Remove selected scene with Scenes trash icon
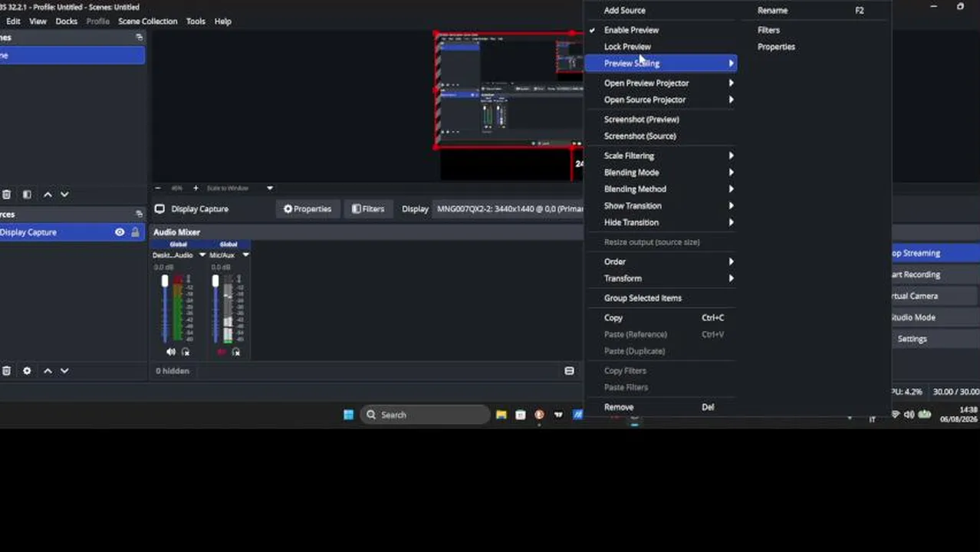This screenshot has width=980, height=552. pyautogui.click(x=6, y=195)
